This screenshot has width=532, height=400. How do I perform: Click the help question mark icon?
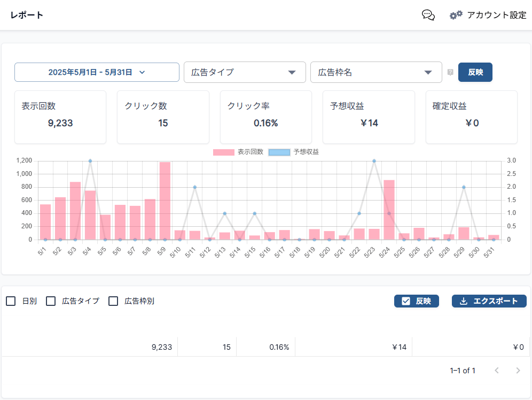(450, 72)
